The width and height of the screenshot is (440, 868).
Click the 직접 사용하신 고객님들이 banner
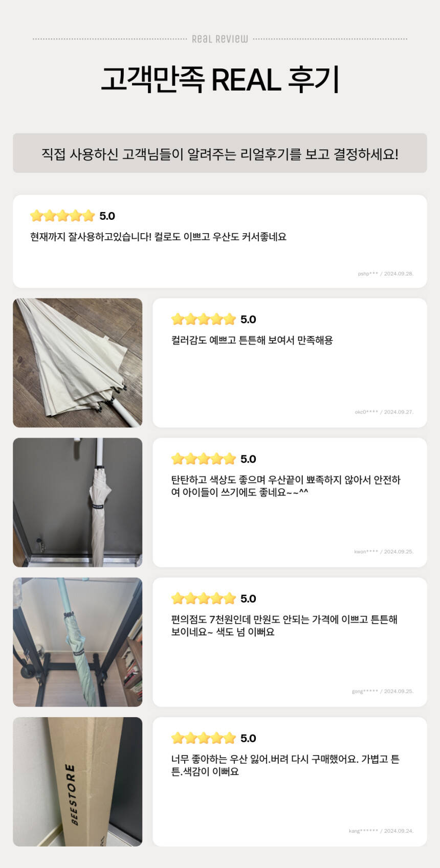pyautogui.click(x=220, y=153)
